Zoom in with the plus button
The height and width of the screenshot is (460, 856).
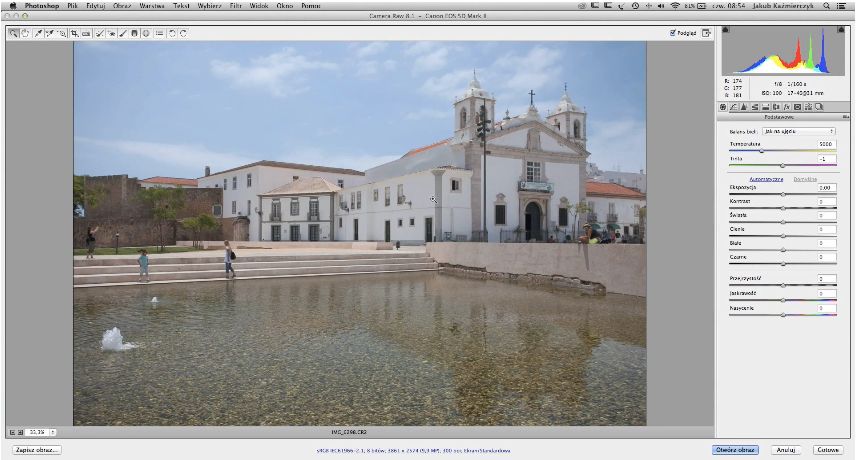[x=20, y=432]
